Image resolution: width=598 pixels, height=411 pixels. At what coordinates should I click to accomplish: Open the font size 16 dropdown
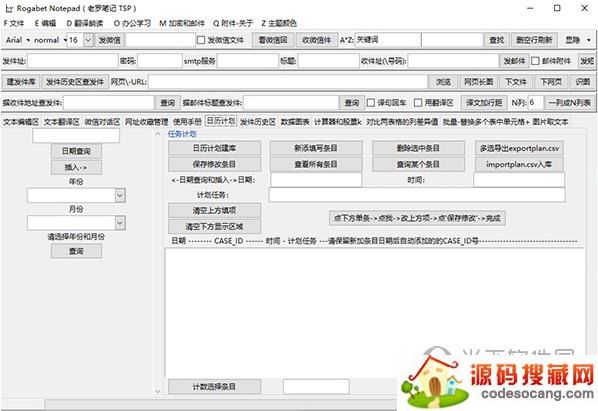(88, 40)
